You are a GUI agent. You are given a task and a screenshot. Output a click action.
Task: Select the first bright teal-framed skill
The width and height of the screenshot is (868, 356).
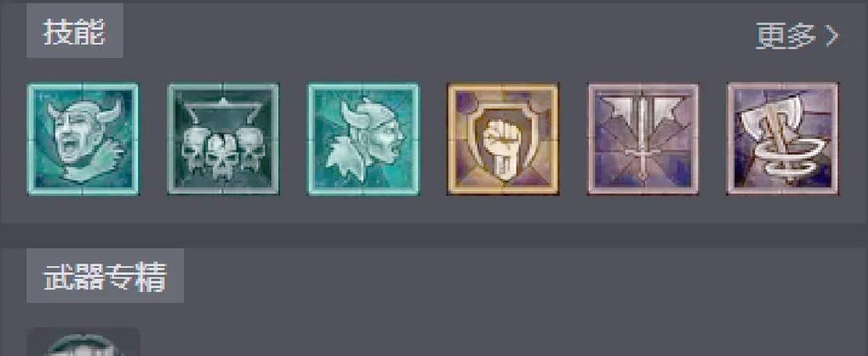(83, 139)
